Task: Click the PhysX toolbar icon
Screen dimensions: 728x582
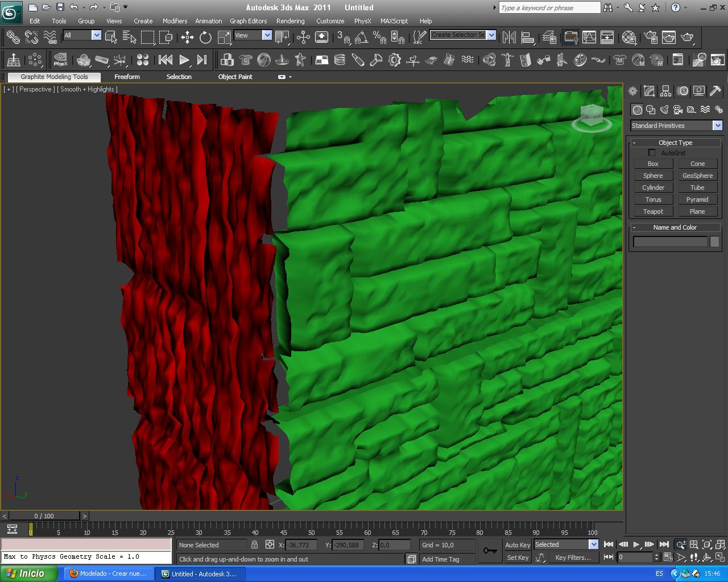Action: coord(60,60)
